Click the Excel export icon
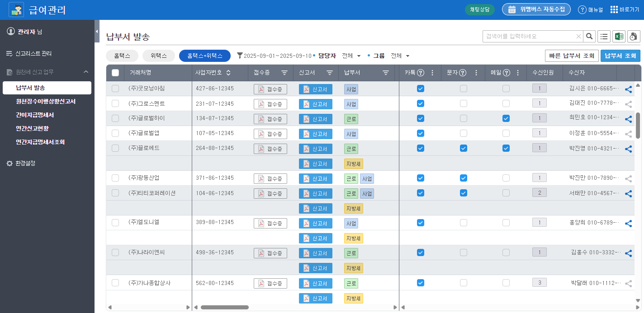The height and width of the screenshot is (313, 644). [619, 37]
